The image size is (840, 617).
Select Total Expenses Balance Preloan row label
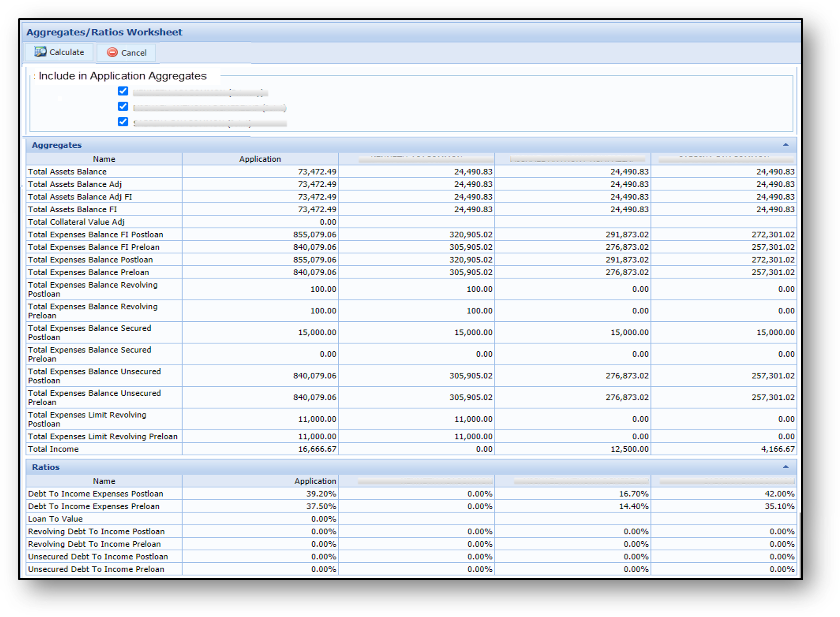click(x=88, y=272)
